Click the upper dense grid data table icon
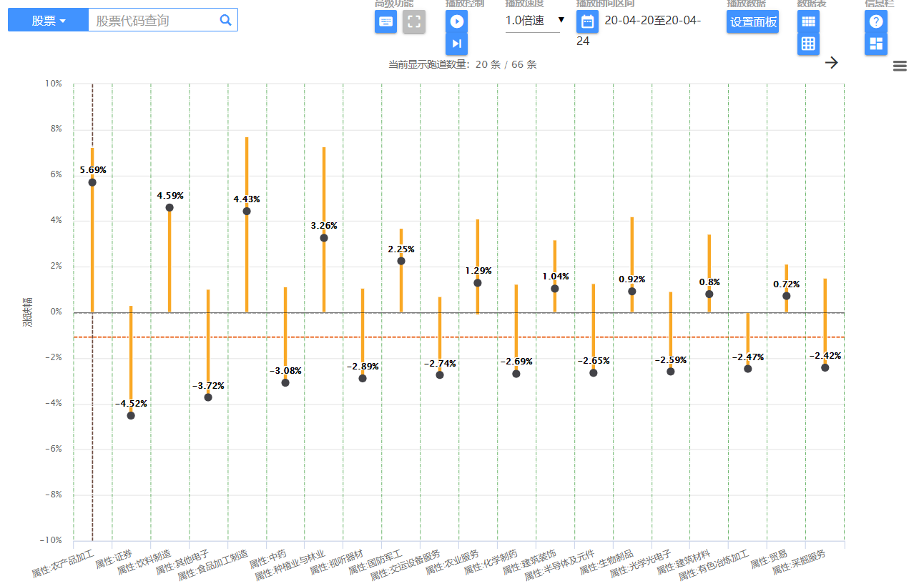Screen dimensions: 924x586 pyautogui.click(x=808, y=21)
